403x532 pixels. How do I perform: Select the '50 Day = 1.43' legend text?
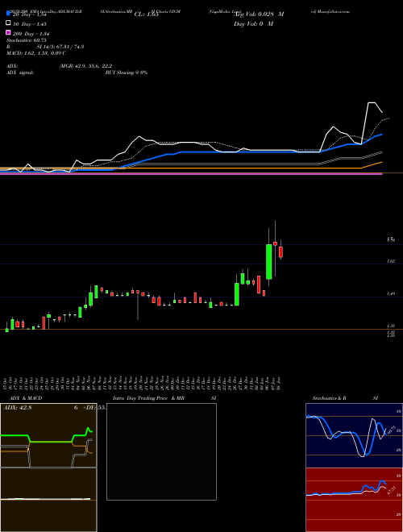pos(29,23)
